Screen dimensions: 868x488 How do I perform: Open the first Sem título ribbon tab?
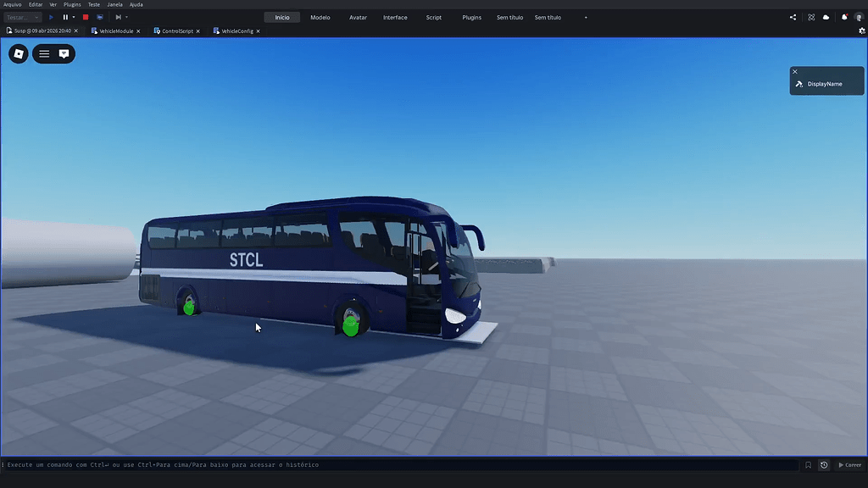[509, 17]
